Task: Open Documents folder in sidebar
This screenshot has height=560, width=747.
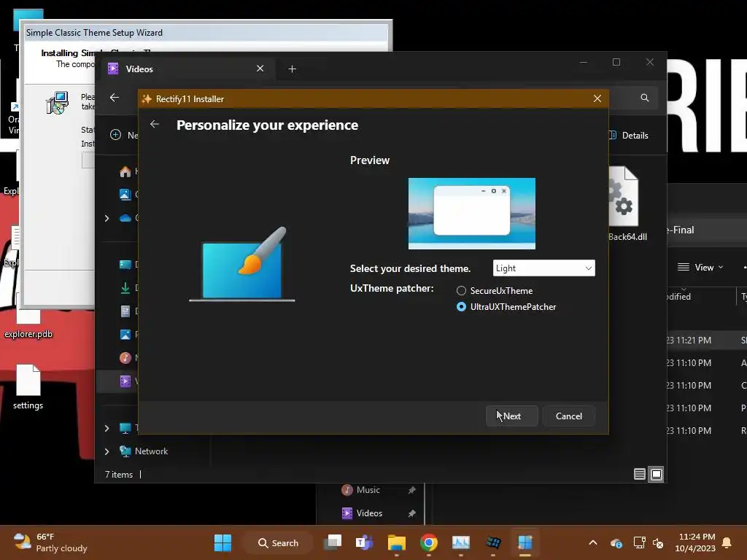Action: [x=125, y=311]
